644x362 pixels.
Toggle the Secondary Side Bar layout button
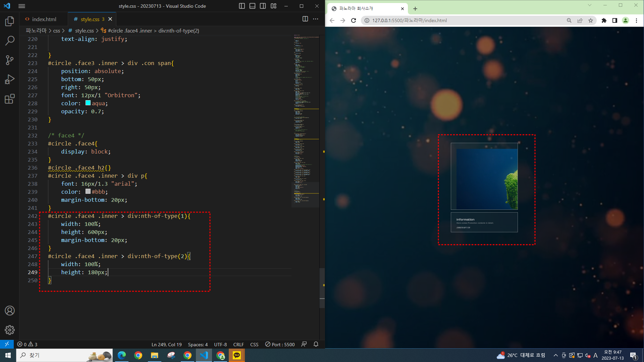click(x=263, y=6)
